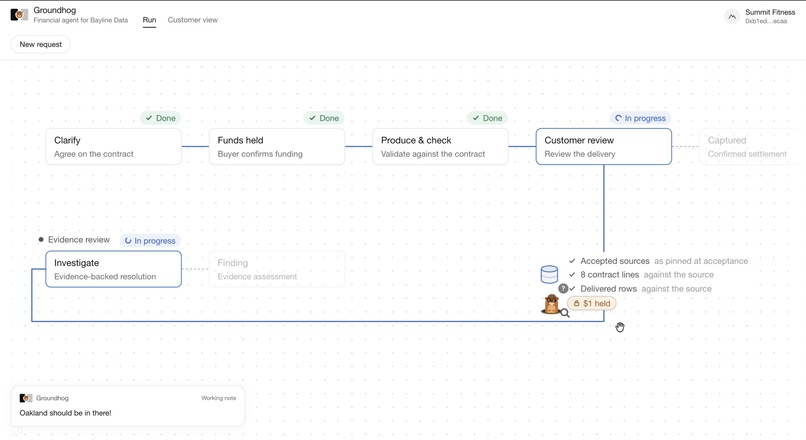The height and width of the screenshot is (440, 806).
Task: Click the Evidence review label
Action: [x=79, y=240]
